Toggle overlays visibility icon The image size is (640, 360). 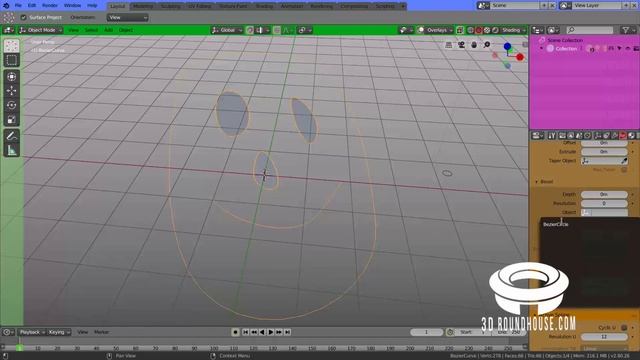pyautogui.click(x=420, y=30)
